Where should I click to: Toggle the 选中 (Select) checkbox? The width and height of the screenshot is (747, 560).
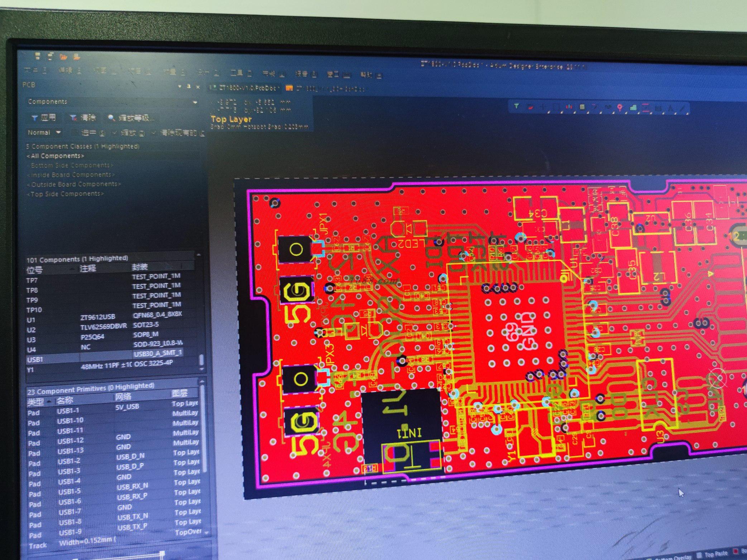(x=75, y=132)
